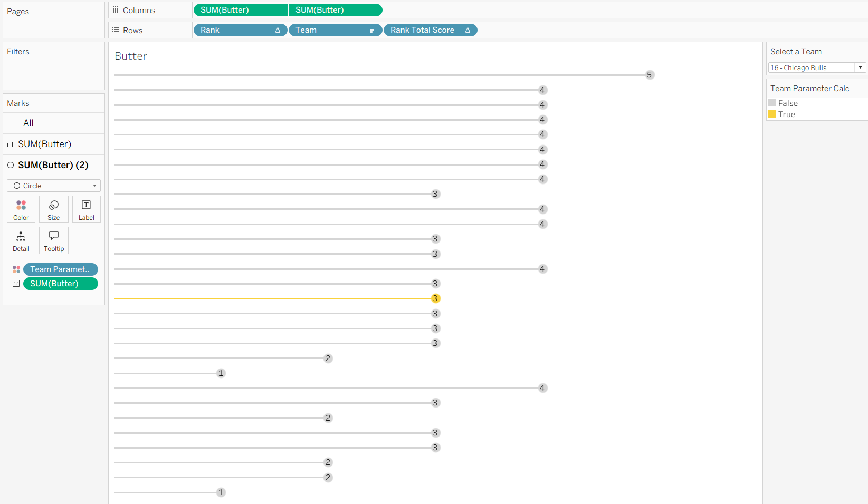
Task: Click the color dots icon beside Team Parameter pill
Action: pyautogui.click(x=16, y=269)
